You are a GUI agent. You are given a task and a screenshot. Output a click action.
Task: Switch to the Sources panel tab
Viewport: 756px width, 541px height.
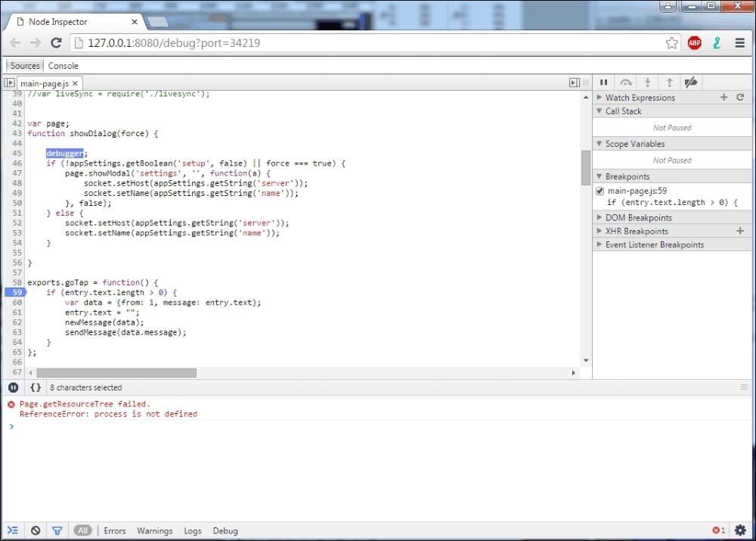point(25,66)
